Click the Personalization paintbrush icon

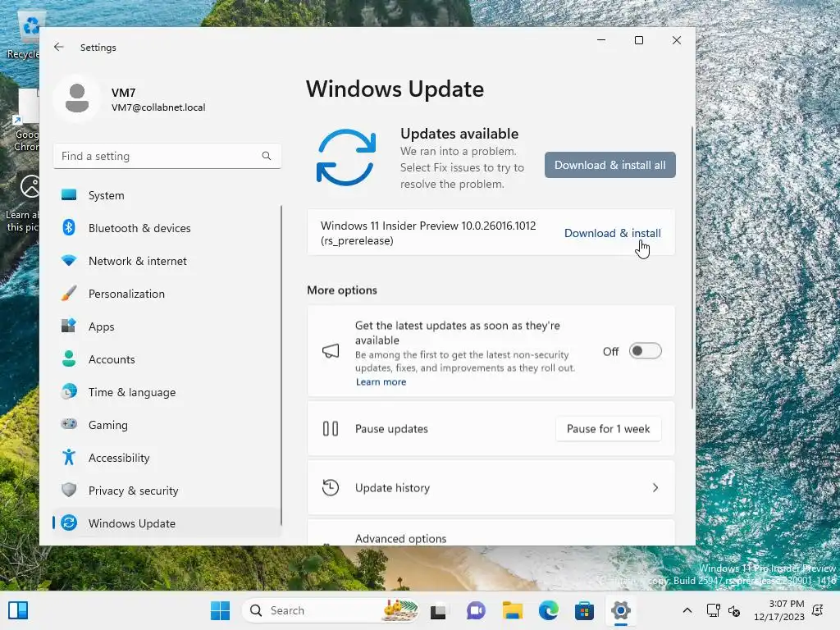pyautogui.click(x=69, y=294)
